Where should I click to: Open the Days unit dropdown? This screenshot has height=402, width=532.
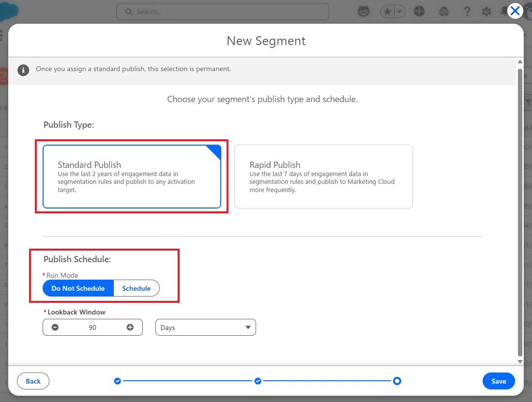pos(206,327)
